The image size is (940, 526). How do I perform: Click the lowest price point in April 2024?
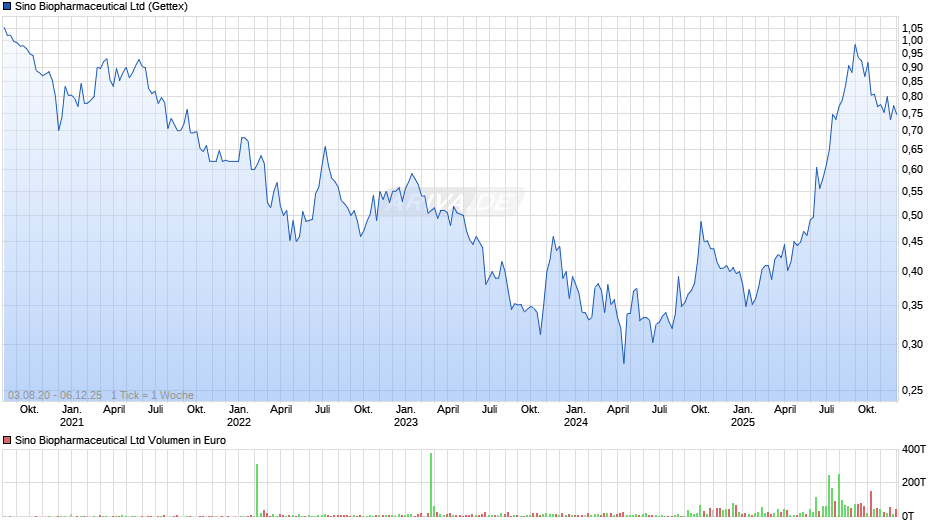pos(623,362)
